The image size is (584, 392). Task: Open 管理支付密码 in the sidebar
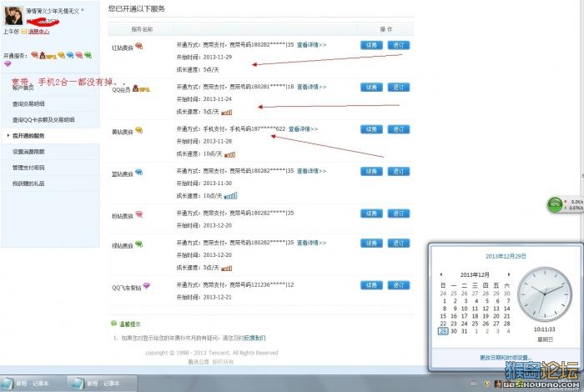(28, 168)
